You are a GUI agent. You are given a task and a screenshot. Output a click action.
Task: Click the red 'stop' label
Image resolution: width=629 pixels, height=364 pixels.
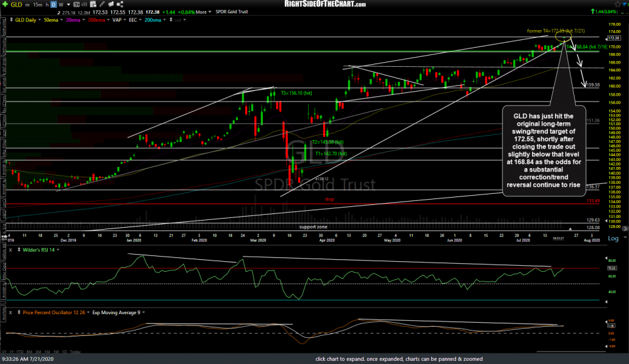pos(330,199)
